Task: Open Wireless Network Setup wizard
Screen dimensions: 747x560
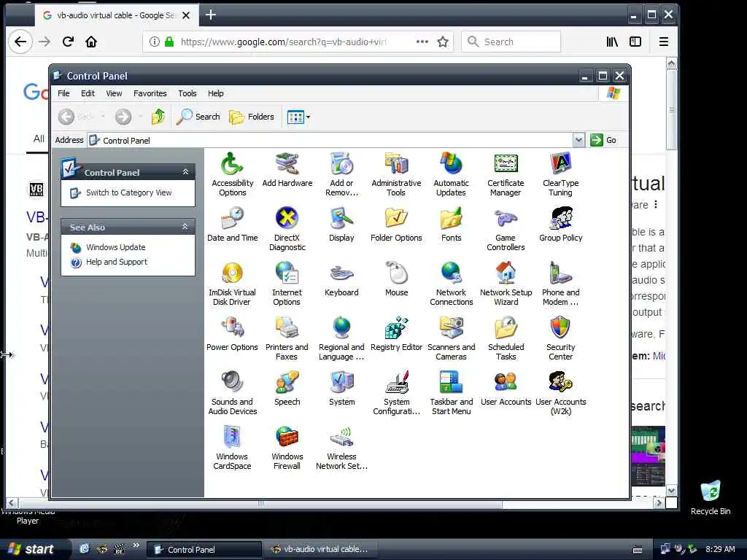Action: point(341,448)
